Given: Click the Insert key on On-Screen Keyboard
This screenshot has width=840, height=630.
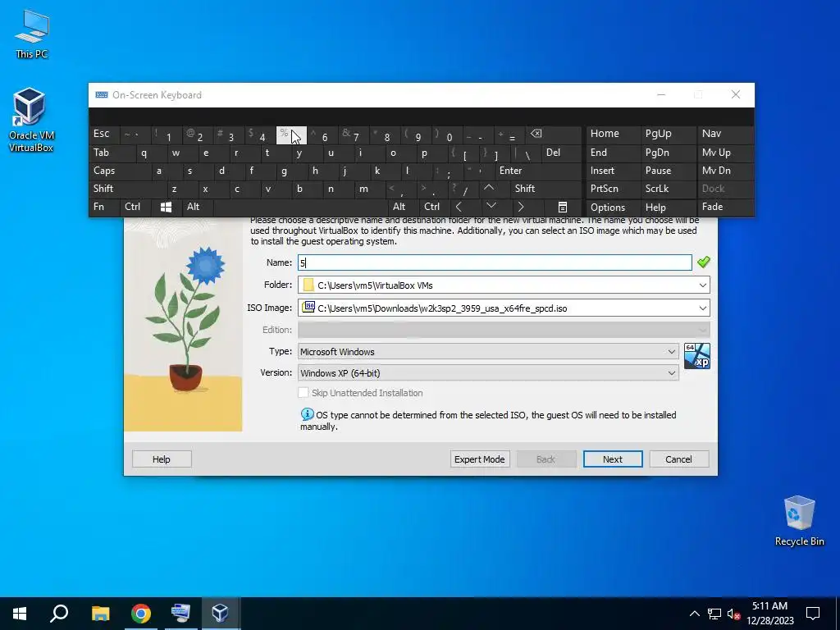Looking at the screenshot, I should pos(613,171).
